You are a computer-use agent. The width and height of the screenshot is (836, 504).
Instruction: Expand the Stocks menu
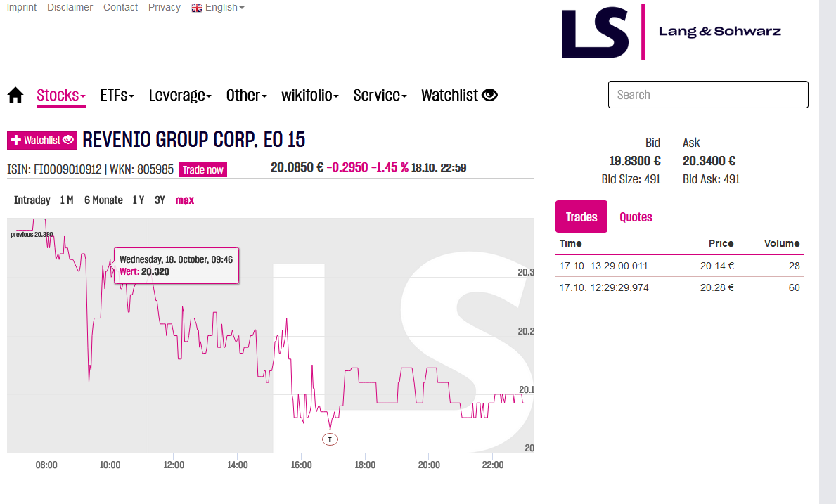(60, 95)
